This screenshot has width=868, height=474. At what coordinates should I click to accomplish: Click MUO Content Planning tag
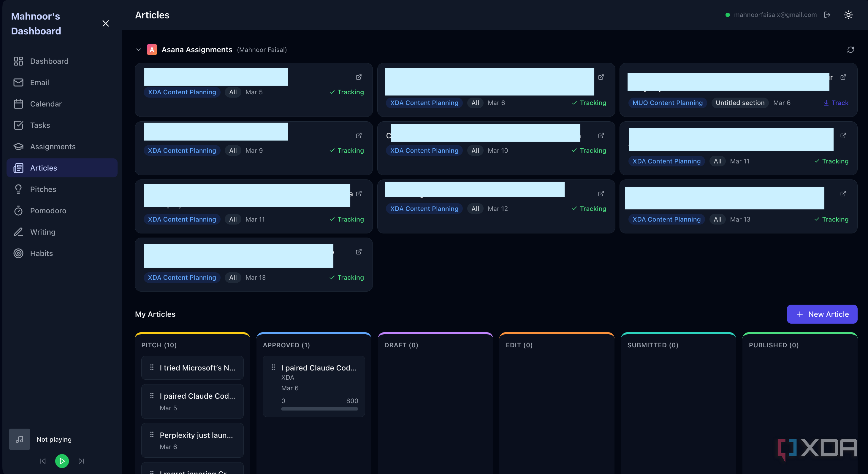pos(667,103)
